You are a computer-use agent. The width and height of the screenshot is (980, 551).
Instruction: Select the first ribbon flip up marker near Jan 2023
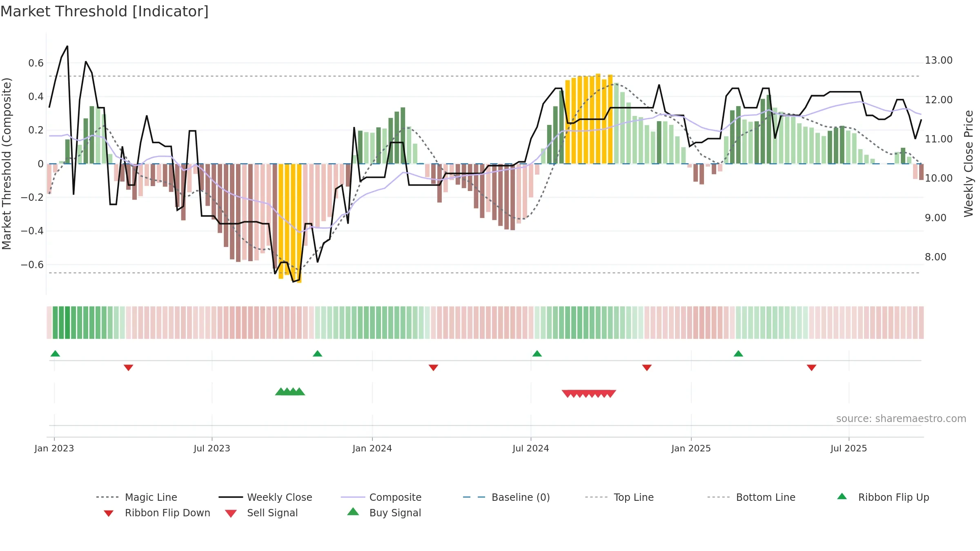[55, 353]
